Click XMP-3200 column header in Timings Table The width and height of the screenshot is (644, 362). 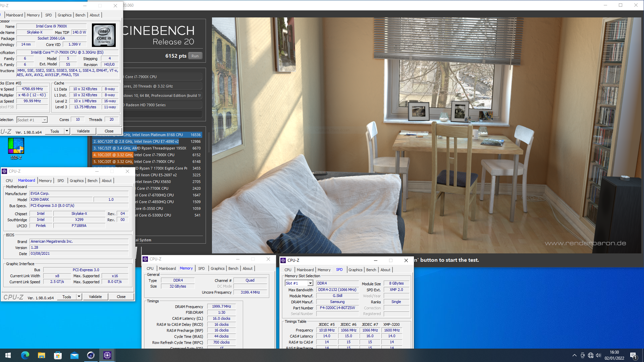coord(391,324)
